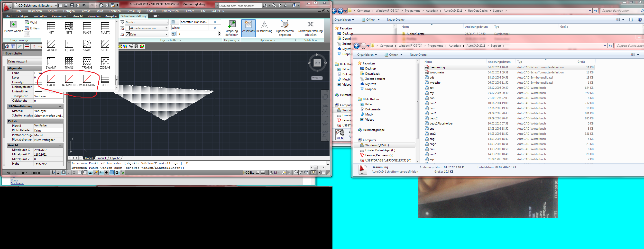Toggle MODELL space button in status bar
Viewport: 644px width, 249px height.
248,173
